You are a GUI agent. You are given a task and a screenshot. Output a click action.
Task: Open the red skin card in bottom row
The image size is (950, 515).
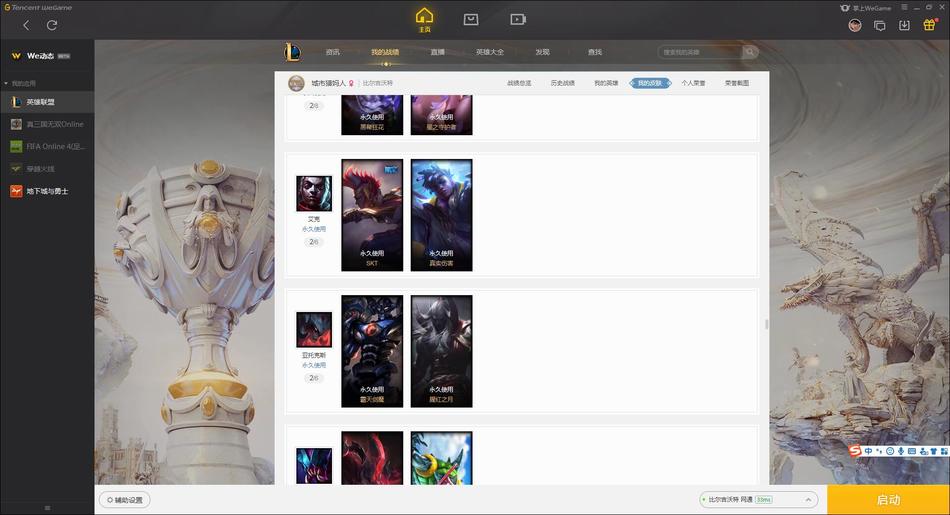[x=372, y=458]
